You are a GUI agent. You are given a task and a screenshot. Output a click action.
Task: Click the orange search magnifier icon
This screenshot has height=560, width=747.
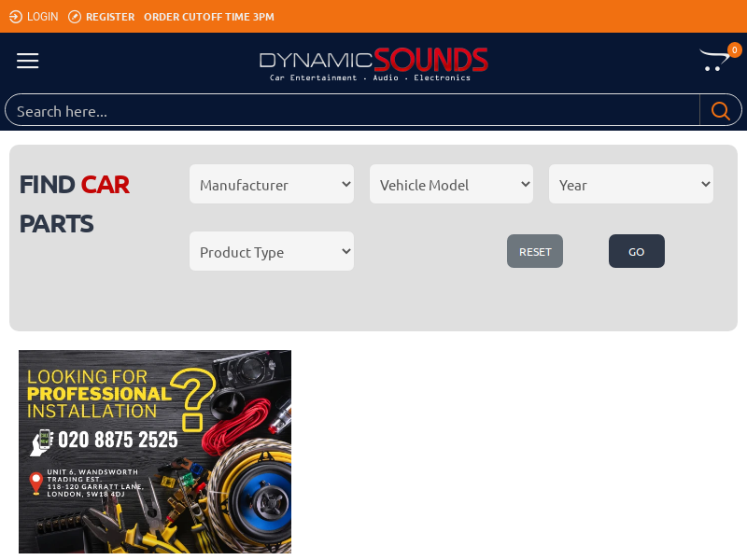click(720, 111)
